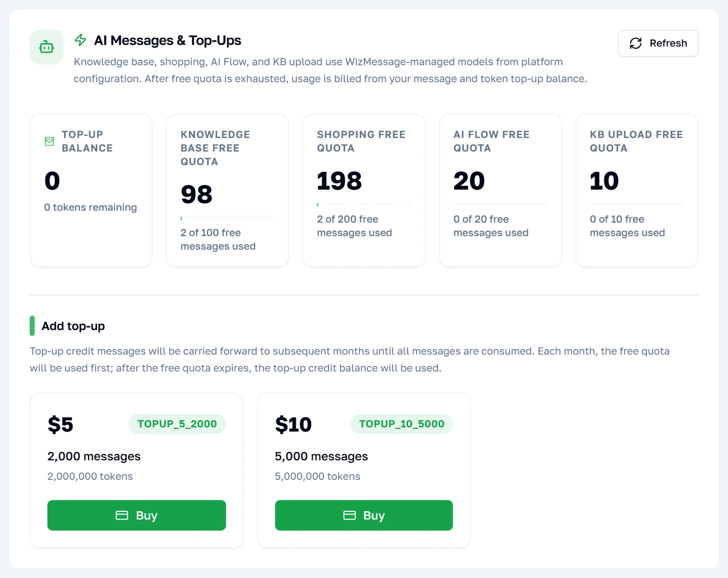Buy the $10 top-up package
Image resolution: width=728 pixels, height=578 pixels.
coord(364,515)
